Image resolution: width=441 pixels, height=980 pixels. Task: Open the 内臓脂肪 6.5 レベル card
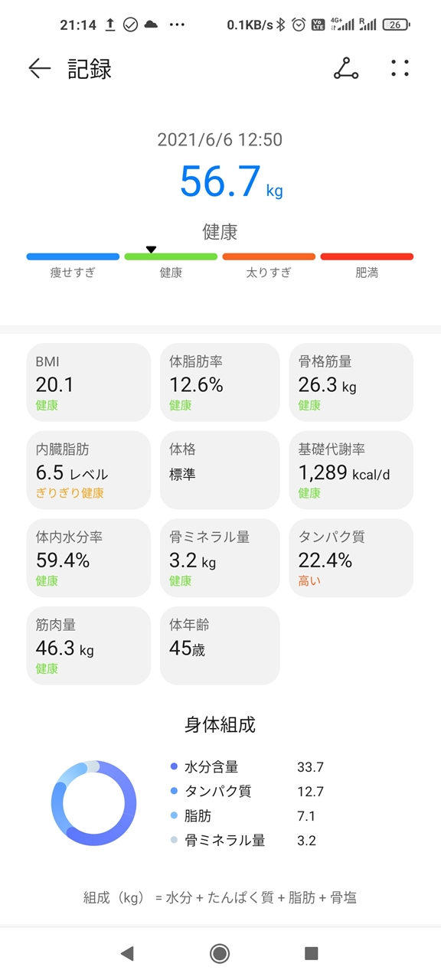(89, 470)
